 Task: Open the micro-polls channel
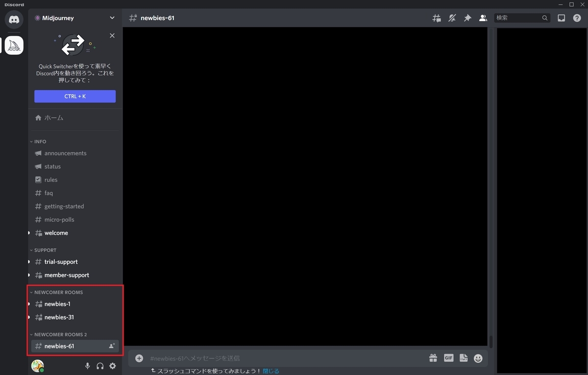point(75,219)
